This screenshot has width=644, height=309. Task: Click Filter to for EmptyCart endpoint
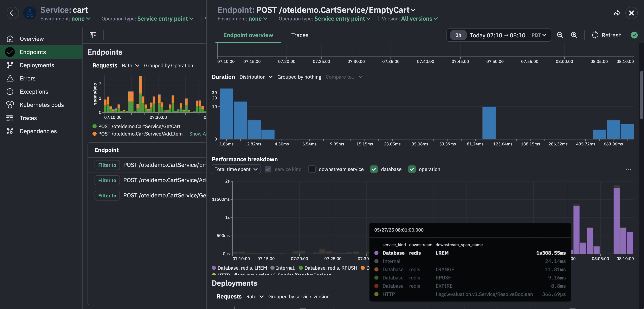(x=107, y=165)
